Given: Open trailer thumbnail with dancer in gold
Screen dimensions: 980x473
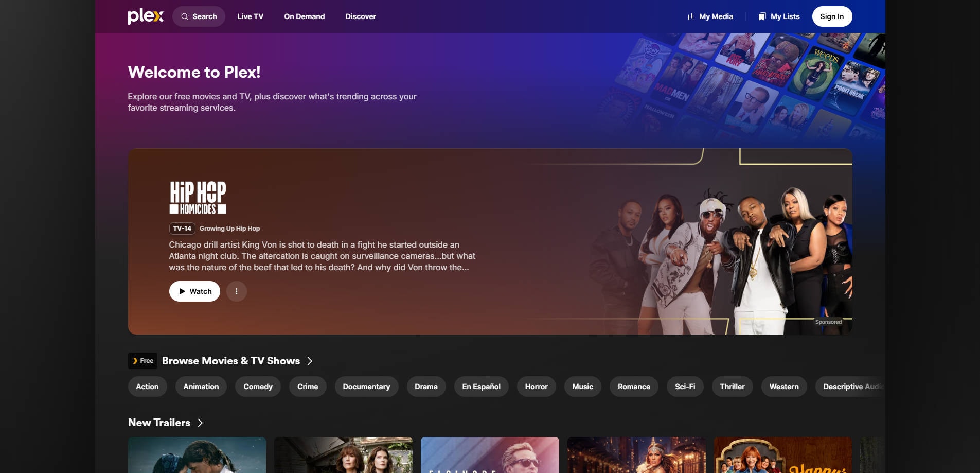Looking at the screenshot, I should point(636,455).
